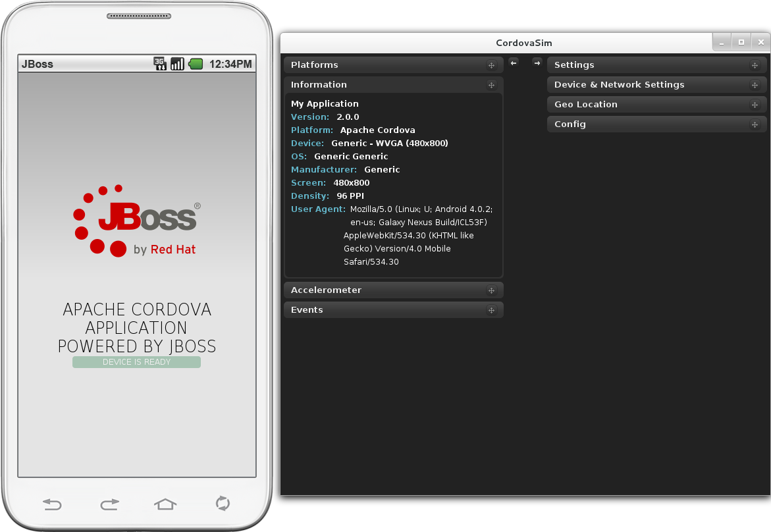Click the DEVICE IS READY status bar
The width and height of the screenshot is (771, 532).
(x=136, y=362)
